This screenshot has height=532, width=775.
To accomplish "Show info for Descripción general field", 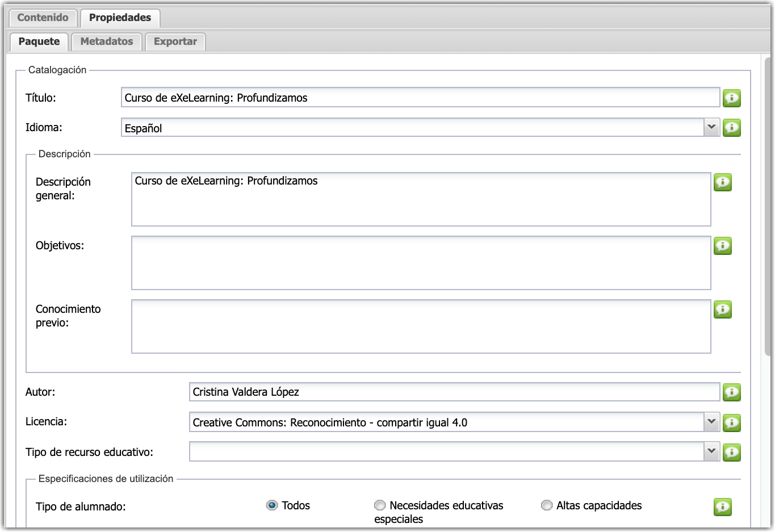I will pos(723,182).
